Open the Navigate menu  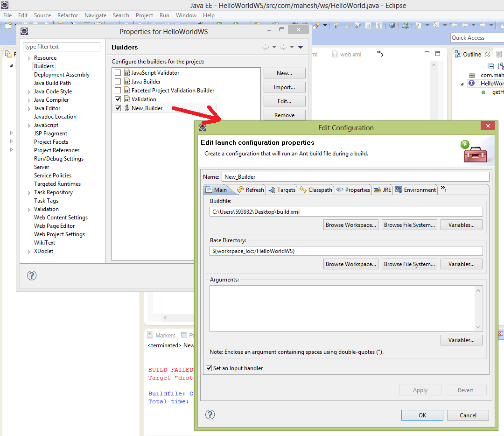95,15
